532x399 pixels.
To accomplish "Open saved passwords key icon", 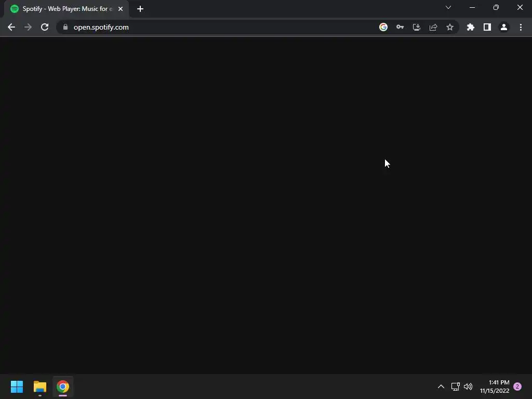I will (400, 27).
